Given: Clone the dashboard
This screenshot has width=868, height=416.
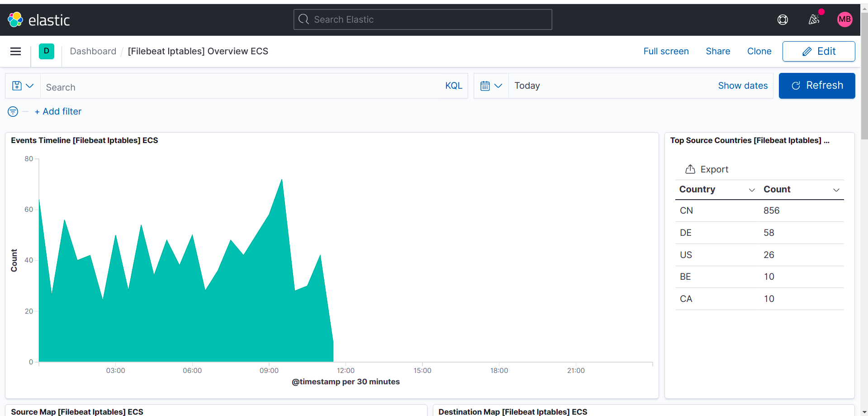Looking at the screenshot, I should [x=759, y=51].
